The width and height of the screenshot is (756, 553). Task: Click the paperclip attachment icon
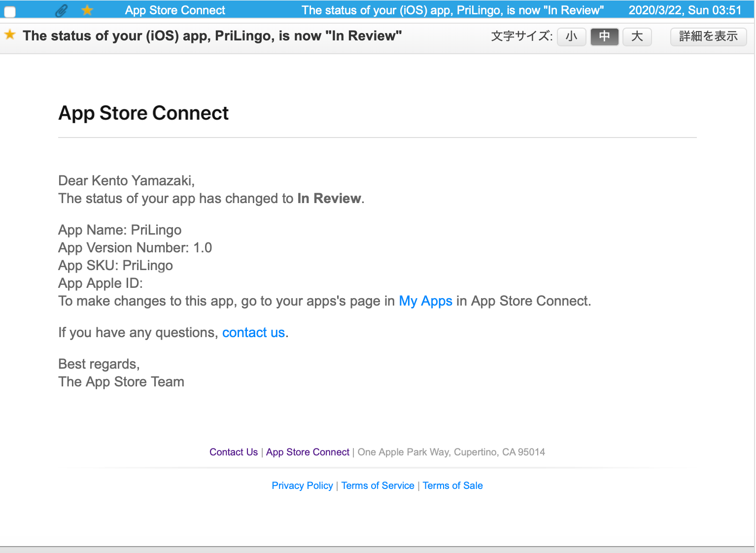pyautogui.click(x=62, y=10)
